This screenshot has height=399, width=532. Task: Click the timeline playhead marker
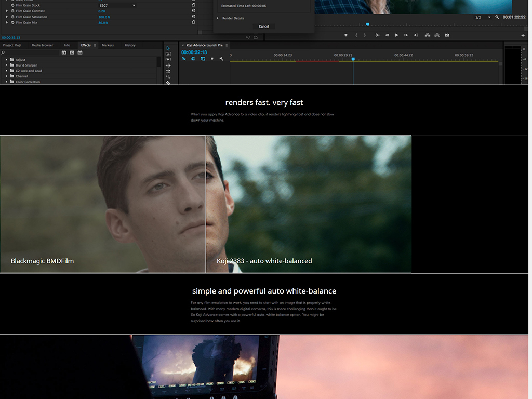click(x=353, y=59)
